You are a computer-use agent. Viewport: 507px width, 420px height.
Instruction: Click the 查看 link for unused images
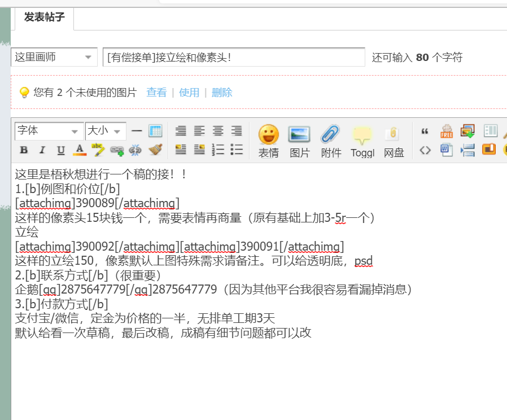tap(156, 93)
